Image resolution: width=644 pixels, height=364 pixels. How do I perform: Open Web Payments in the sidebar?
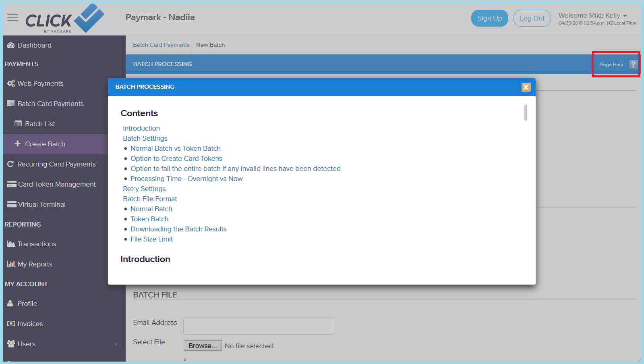click(40, 83)
